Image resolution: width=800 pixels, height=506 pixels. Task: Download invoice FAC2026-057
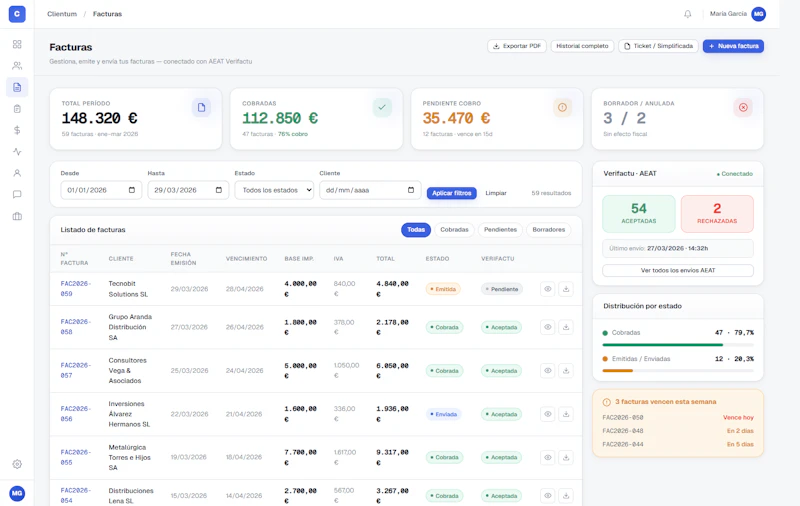(x=566, y=370)
